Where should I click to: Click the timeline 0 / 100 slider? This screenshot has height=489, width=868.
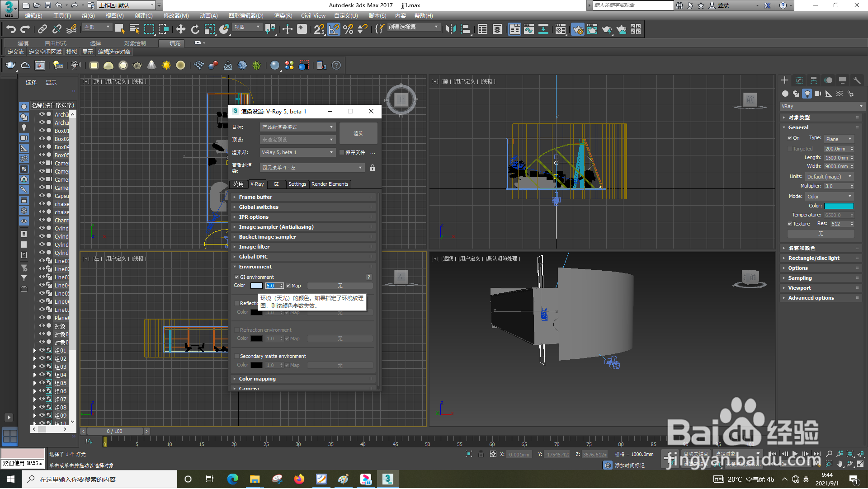click(115, 431)
